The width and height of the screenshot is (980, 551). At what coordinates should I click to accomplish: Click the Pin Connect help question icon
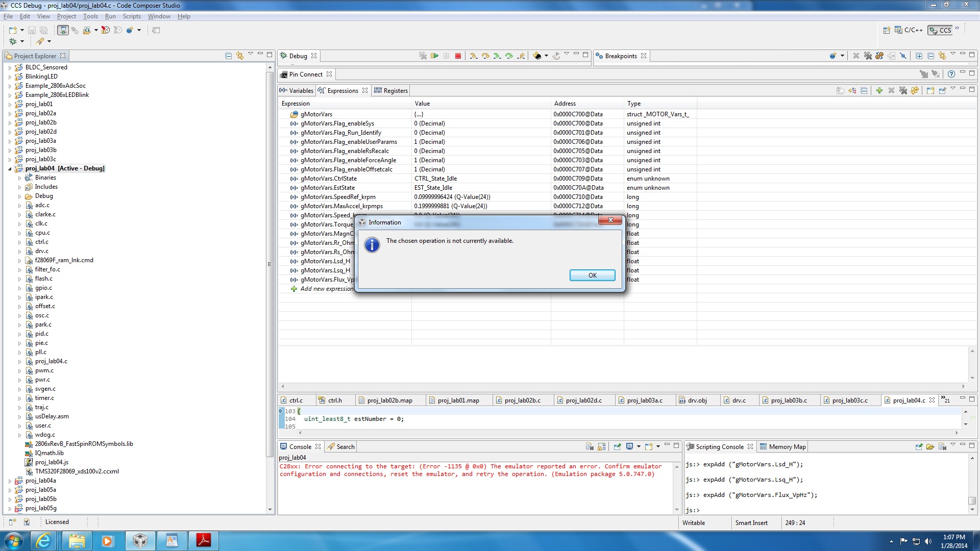tap(951, 74)
